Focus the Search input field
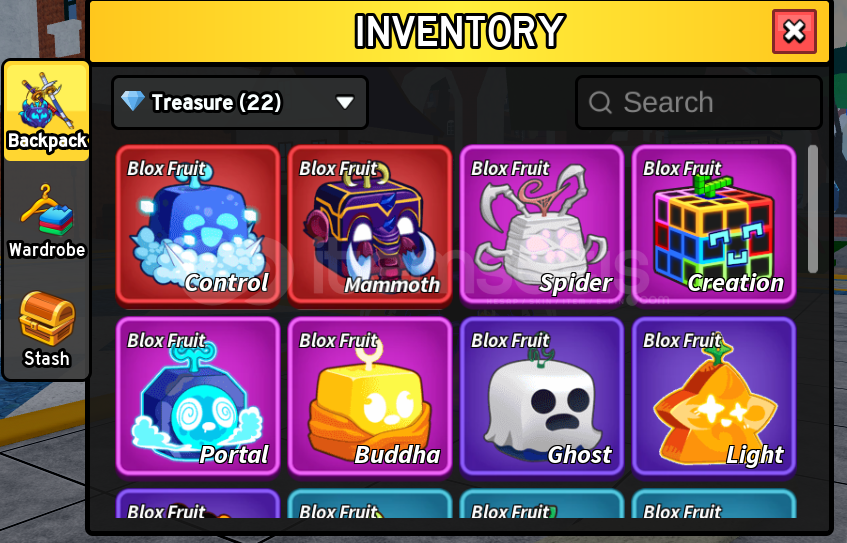This screenshot has width=847, height=543. (699, 102)
